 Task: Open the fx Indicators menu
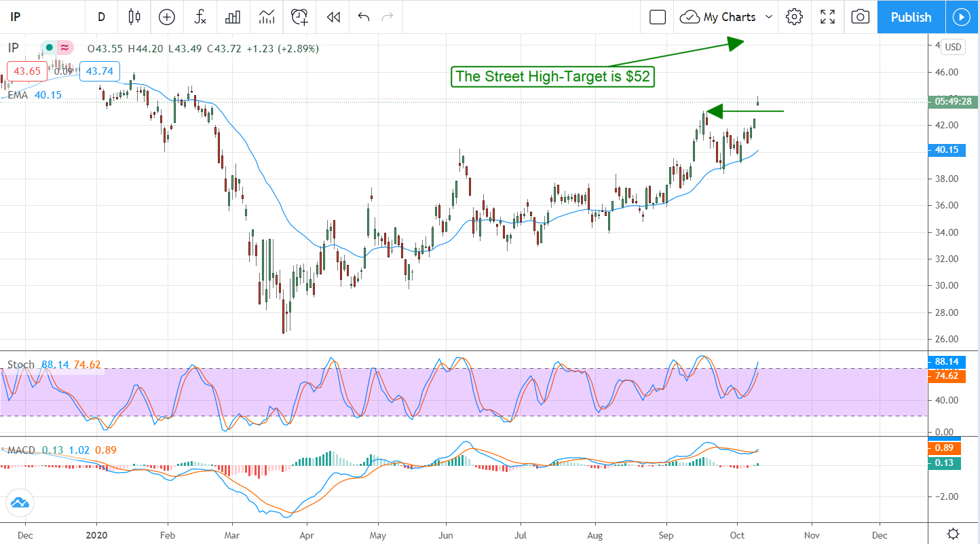coord(200,17)
